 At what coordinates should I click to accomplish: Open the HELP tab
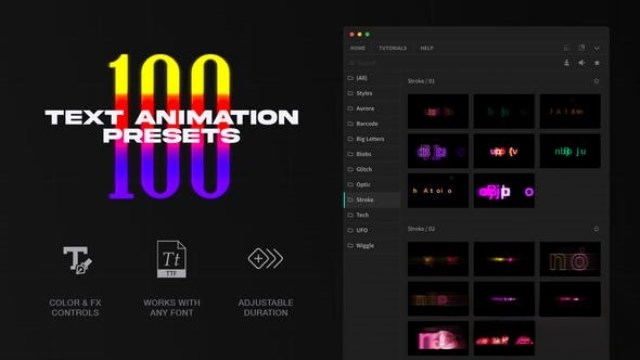click(427, 48)
